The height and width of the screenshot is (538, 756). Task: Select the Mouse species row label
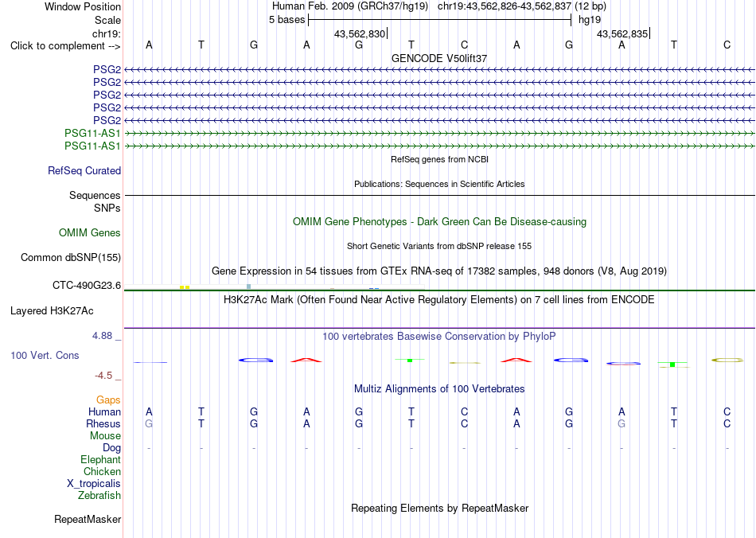(x=105, y=436)
